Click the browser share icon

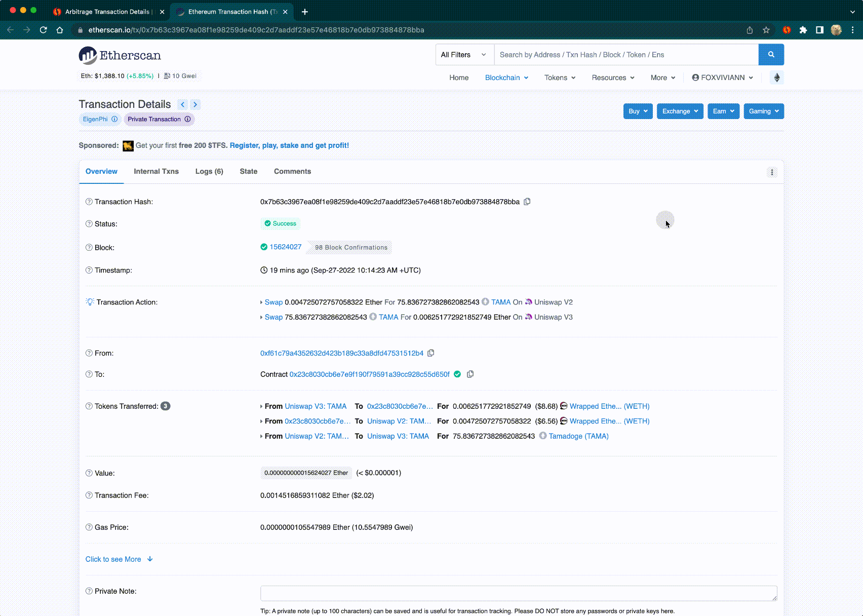click(x=750, y=30)
